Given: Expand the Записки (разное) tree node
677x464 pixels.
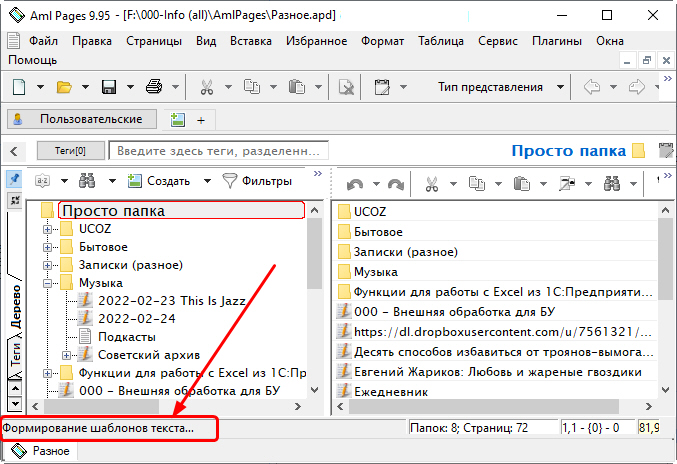Looking at the screenshot, I should 47,265.
